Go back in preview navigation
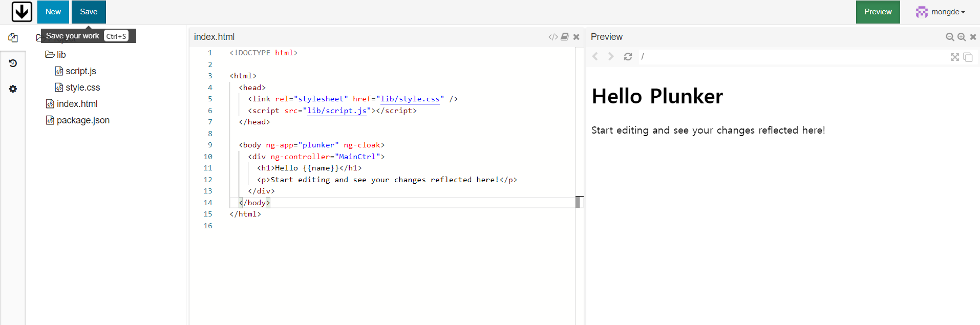Screen dimensions: 980x325 pos(595,57)
